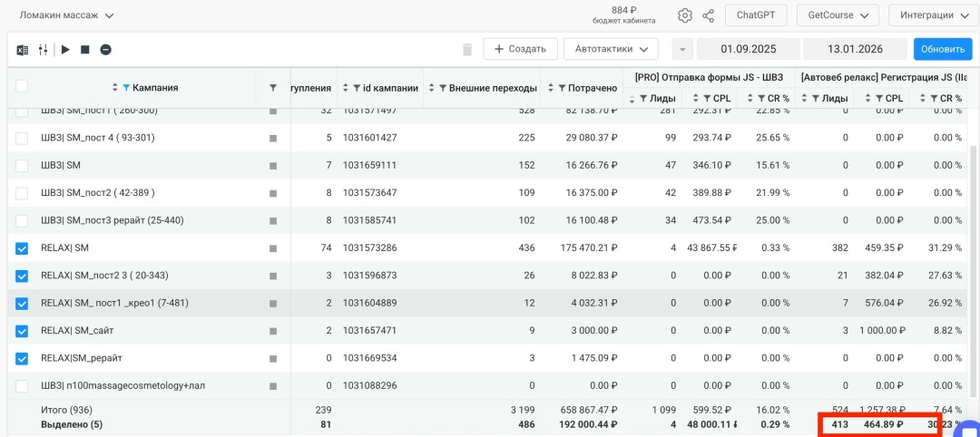Click CPL value 1 000.00 ₽
The width and height of the screenshot is (980, 437).
(881, 331)
